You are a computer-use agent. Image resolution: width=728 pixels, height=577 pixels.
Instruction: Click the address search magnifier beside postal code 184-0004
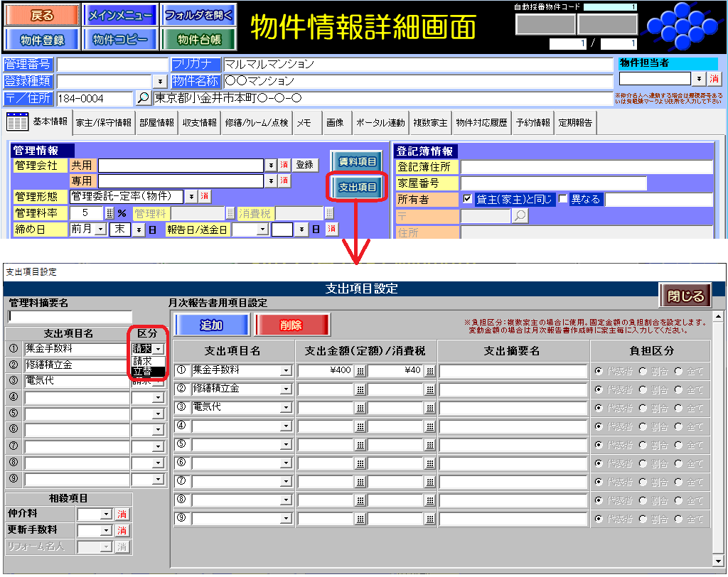coord(143,99)
